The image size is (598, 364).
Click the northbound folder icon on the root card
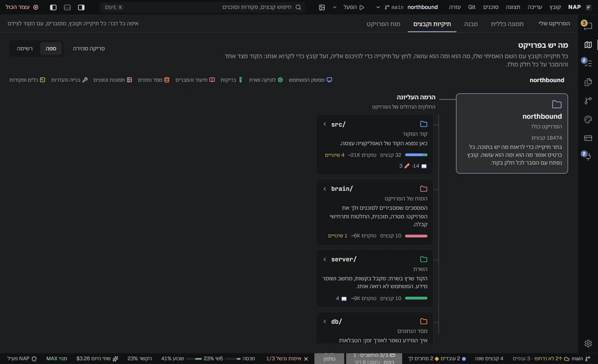pos(557,104)
